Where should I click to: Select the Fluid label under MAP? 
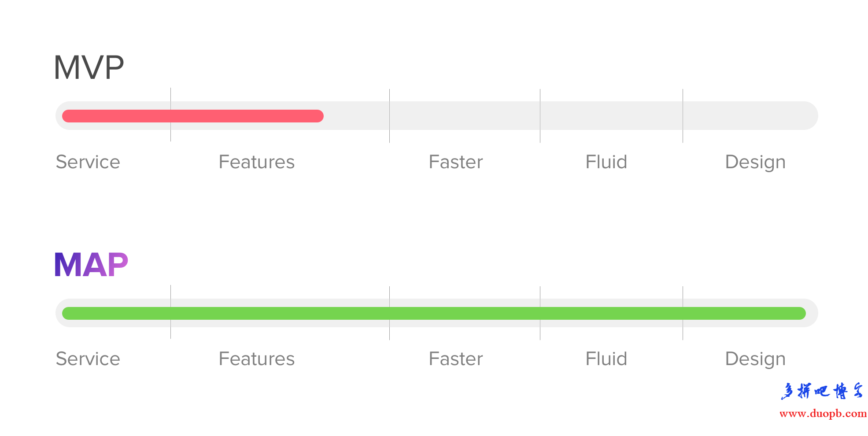coord(606,358)
